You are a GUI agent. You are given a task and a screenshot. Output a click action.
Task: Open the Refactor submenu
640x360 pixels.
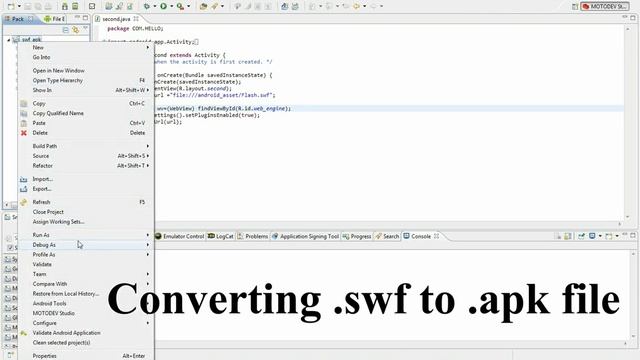(x=87, y=166)
